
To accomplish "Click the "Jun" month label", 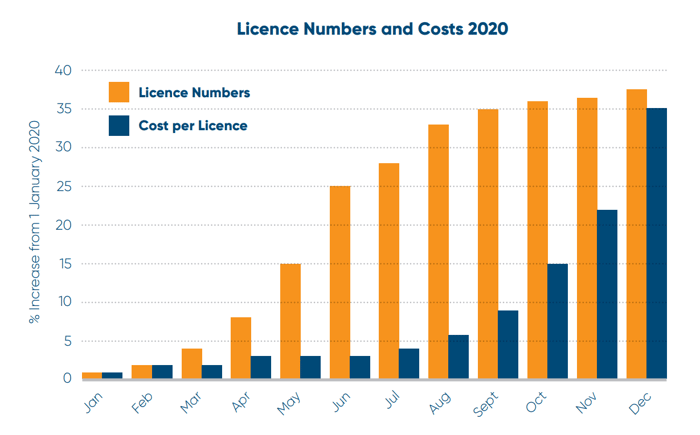I will (x=342, y=402).
